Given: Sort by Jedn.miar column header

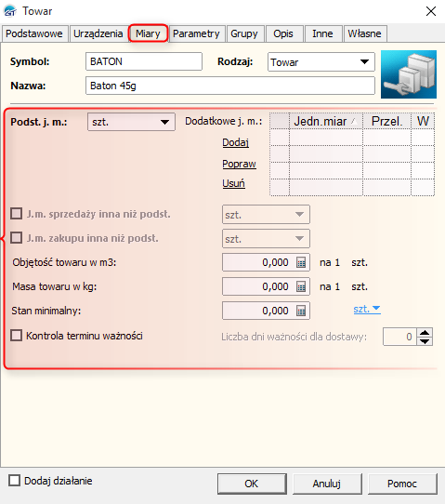Looking at the screenshot, I should (x=326, y=122).
